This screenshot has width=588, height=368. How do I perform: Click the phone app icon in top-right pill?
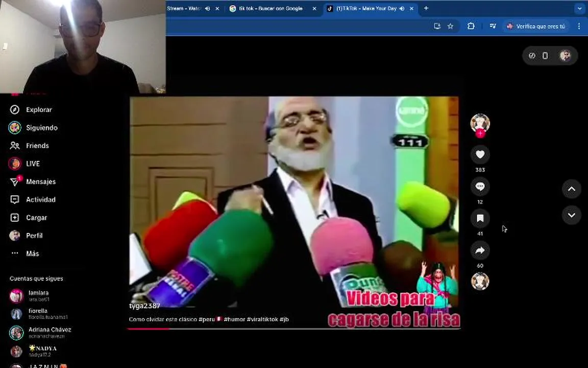545,56
